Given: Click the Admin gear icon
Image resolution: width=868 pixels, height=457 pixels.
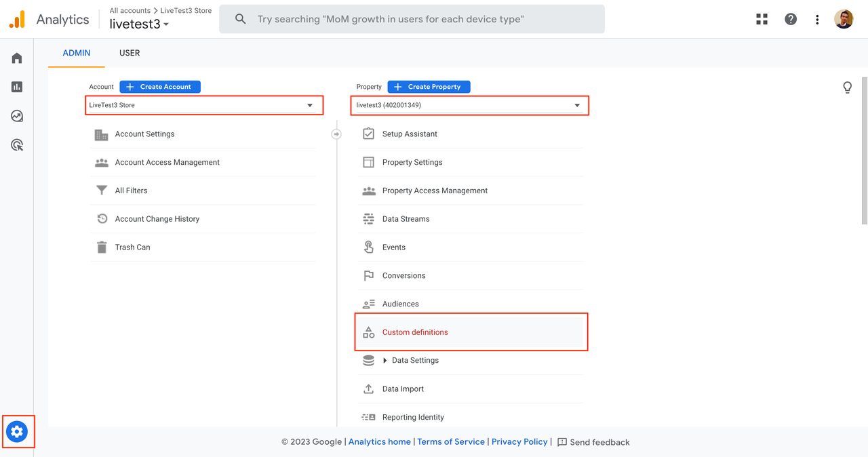Looking at the screenshot, I should [17, 431].
